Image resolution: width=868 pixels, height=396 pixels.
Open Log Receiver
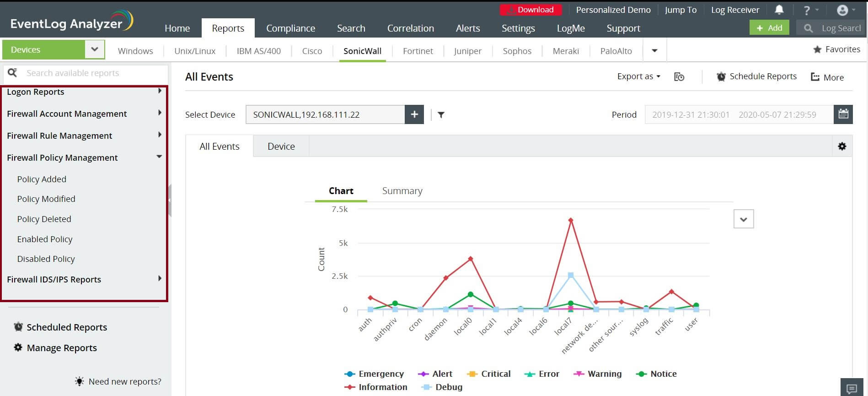click(735, 10)
